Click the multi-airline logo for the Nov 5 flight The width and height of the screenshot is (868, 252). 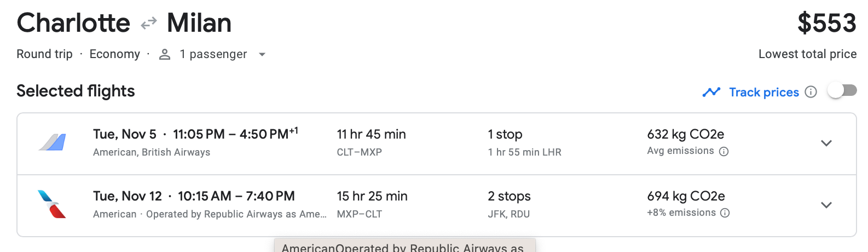point(52,142)
